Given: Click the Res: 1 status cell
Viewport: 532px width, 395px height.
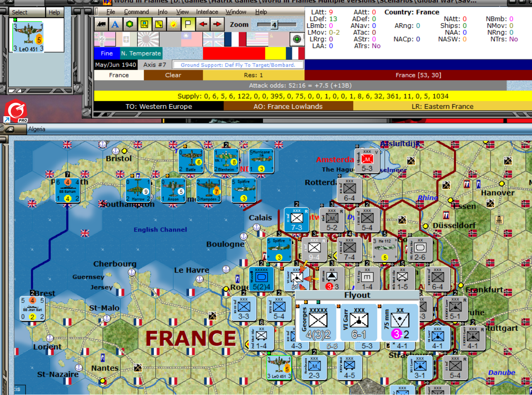Looking at the screenshot, I should pyautogui.click(x=253, y=75).
